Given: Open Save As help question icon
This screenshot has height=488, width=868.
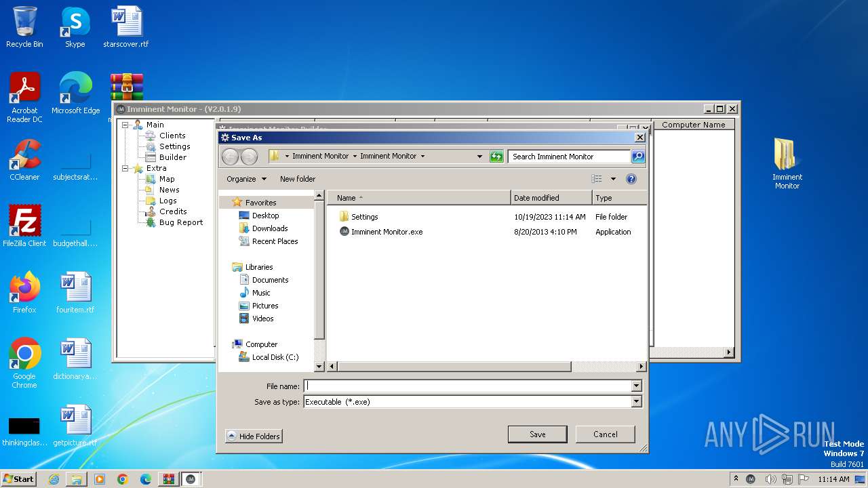Looking at the screenshot, I should coord(631,179).
